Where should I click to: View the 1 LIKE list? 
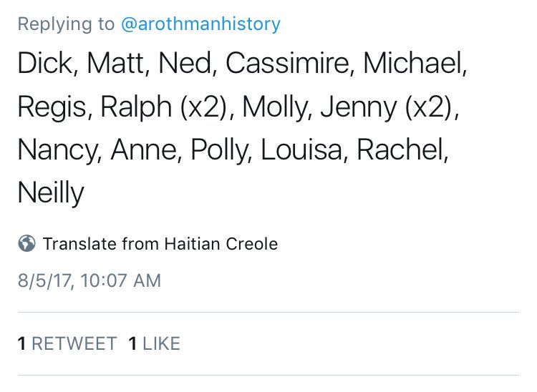pos(155,343)
